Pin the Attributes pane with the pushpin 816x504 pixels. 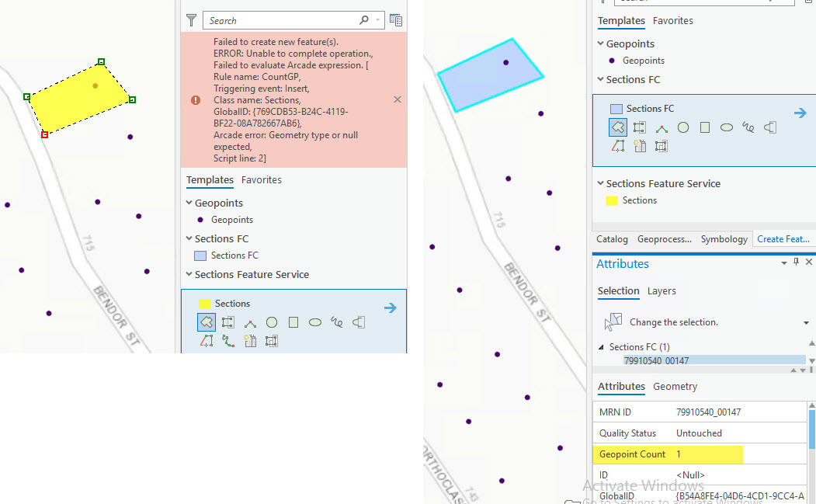click(796, 262)
